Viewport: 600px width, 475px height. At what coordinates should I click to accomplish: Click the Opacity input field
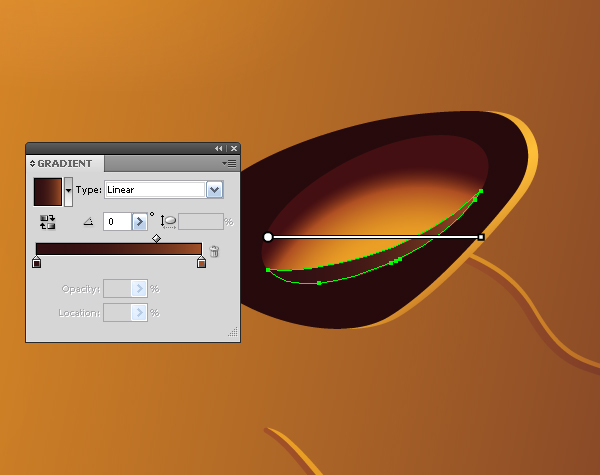coord(117,289)
